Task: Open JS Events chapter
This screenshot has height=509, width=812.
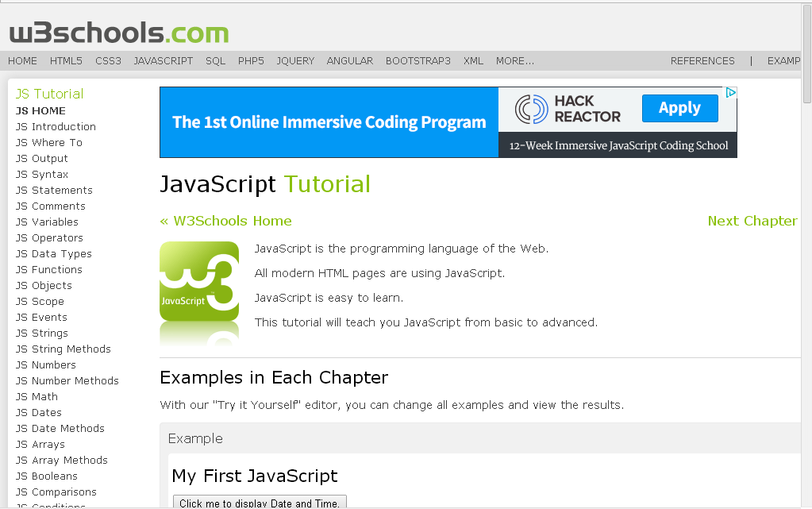Action: pos(41,317)
